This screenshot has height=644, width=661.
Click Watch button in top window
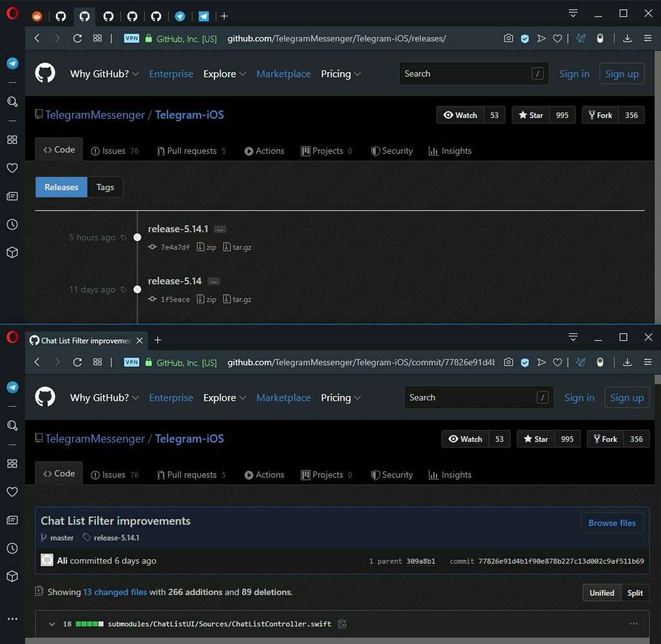pyautogui.click(x=460, y=115)
